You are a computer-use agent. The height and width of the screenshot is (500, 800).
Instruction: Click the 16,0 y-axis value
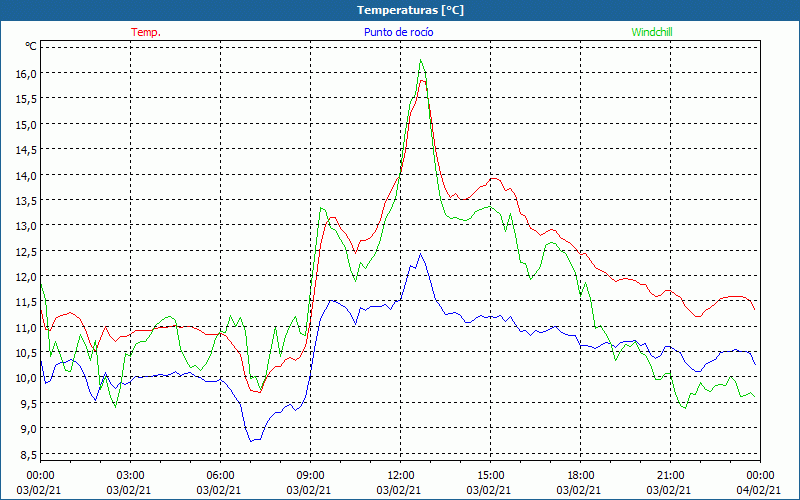[26, 73]
